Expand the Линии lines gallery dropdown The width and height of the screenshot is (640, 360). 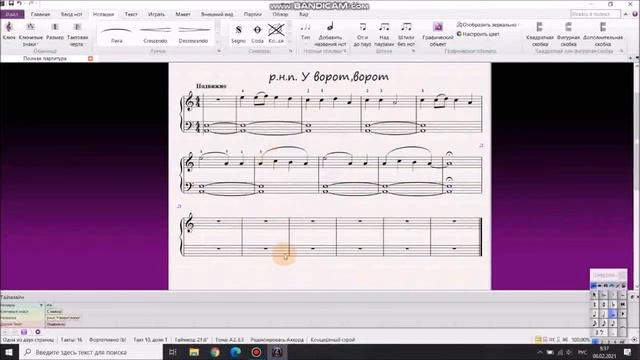(x=218, y=51)
